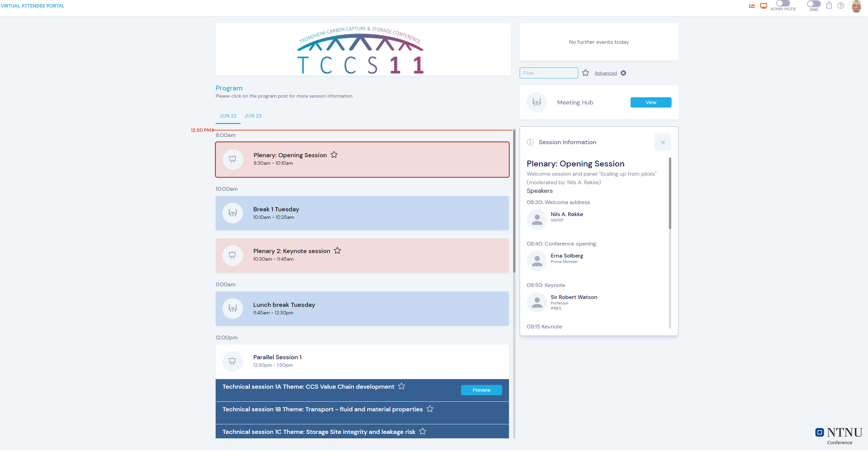Favorite the Plenary: Opening Session star
Screen dimensions: 868x450
click(x=334, y=155)
